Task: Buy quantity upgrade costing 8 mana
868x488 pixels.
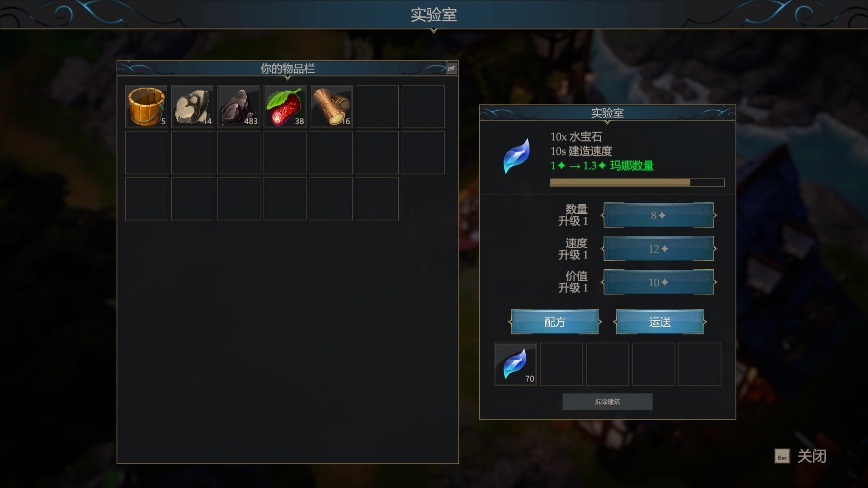Action: pyautogui.click(x=659, y=216)
